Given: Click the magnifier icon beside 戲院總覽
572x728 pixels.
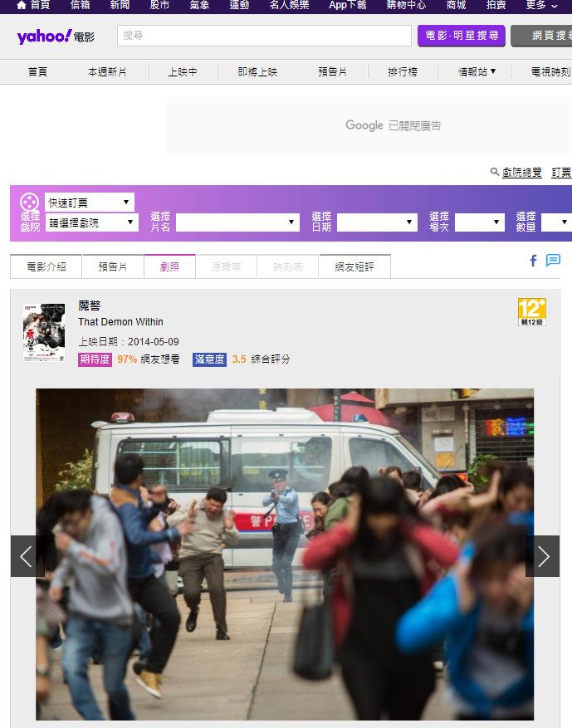Looking at the screenshot, I should coord(495,172).
